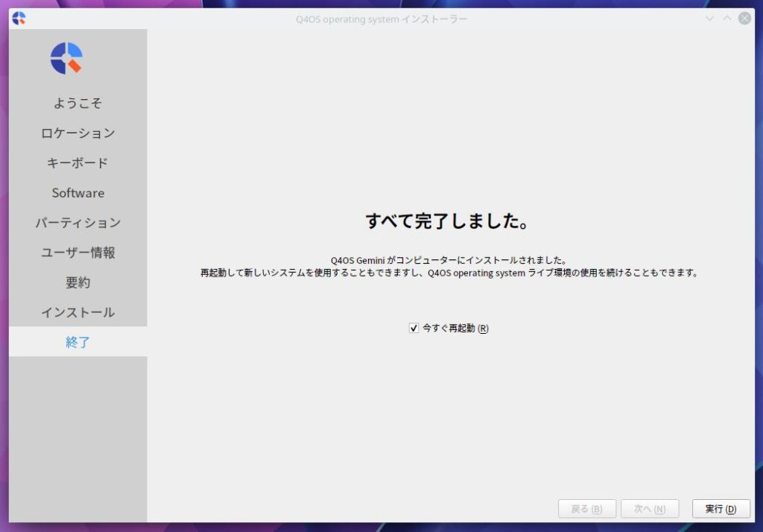The image size is (763, 532).
Task: Maximize the installer window
Action: click(x=727, y=19)
